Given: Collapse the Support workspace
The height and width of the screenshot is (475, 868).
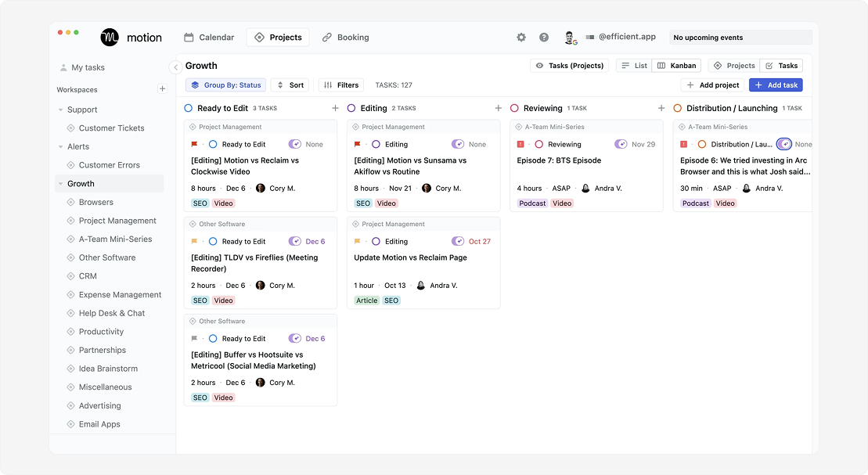Looking at the screenshot, I should (60, 110).
